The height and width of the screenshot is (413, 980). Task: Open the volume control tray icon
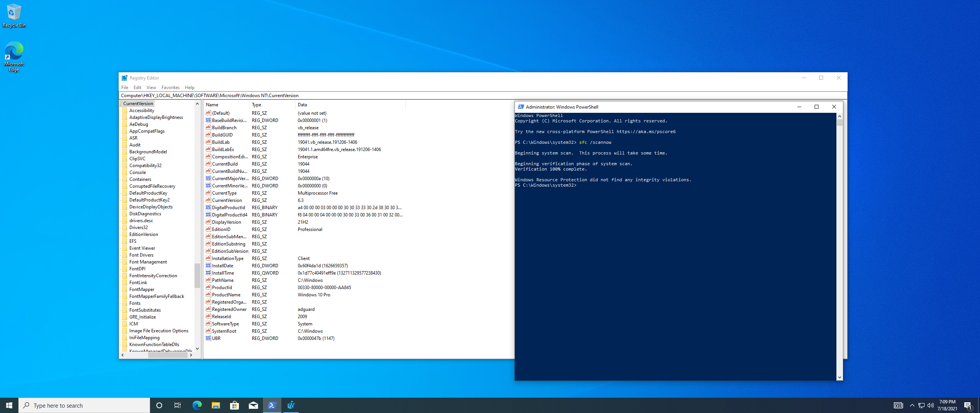pos(931,405)
